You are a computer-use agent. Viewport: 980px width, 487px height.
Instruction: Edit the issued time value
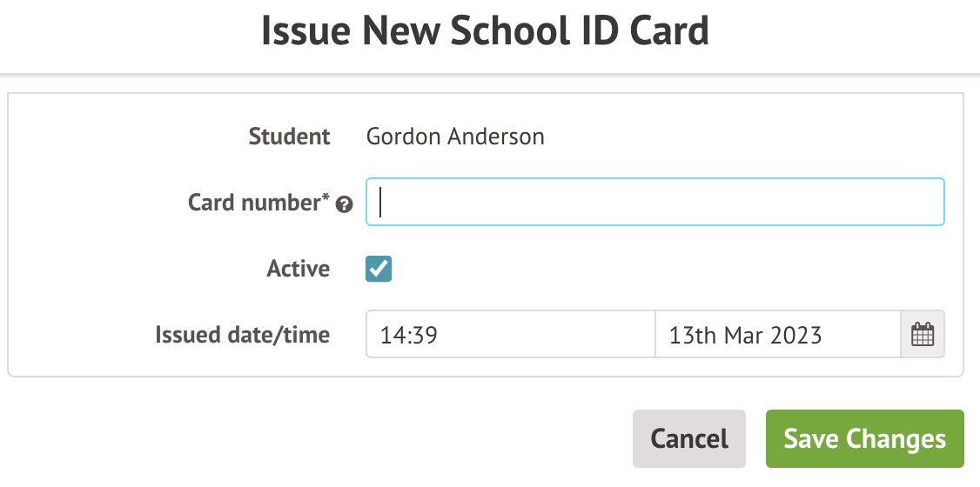[x=510, y=335]
